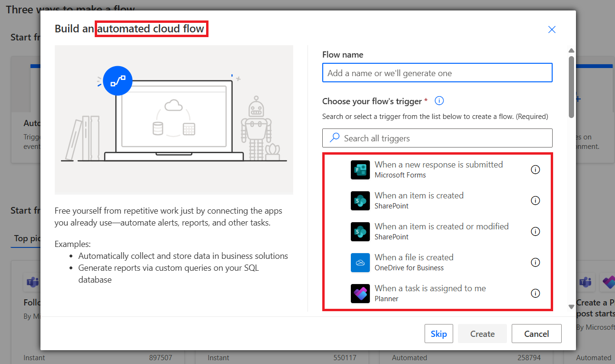Cancel the flow creation dialog

pos(536,333)
